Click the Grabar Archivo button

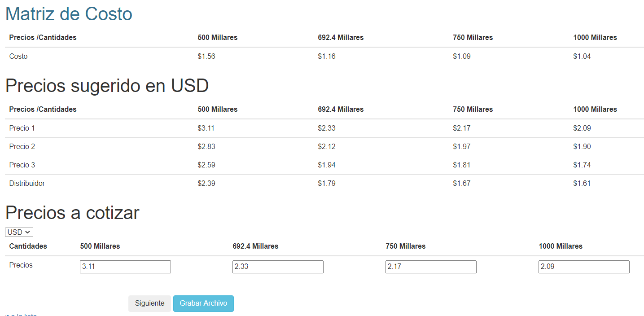pyautogui.click(x=203, y=303)
